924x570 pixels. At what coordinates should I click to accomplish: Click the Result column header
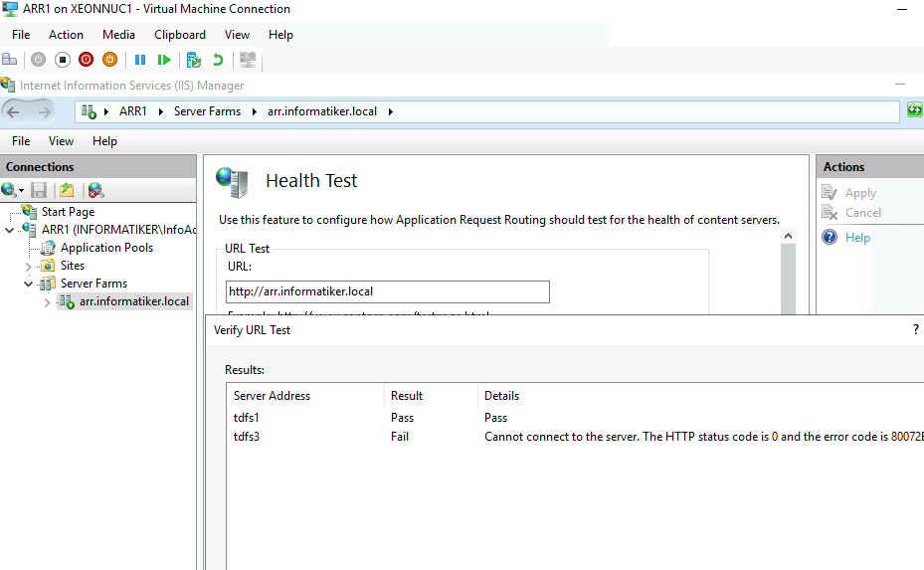pyautogui.click(x=431, y=396)
